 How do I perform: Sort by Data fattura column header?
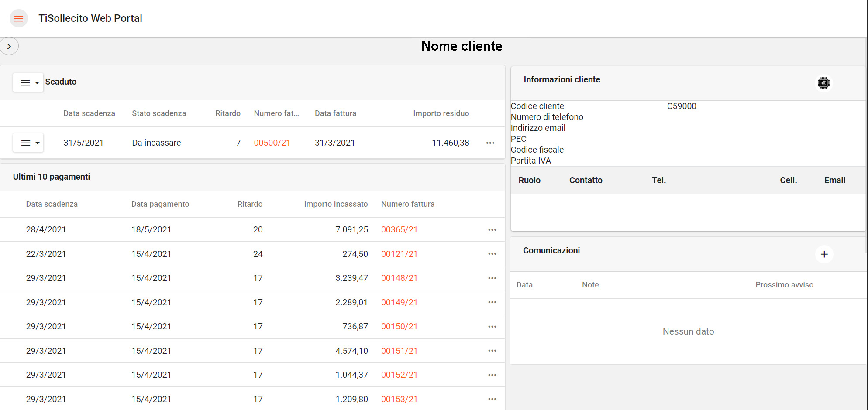pos(335,113)
